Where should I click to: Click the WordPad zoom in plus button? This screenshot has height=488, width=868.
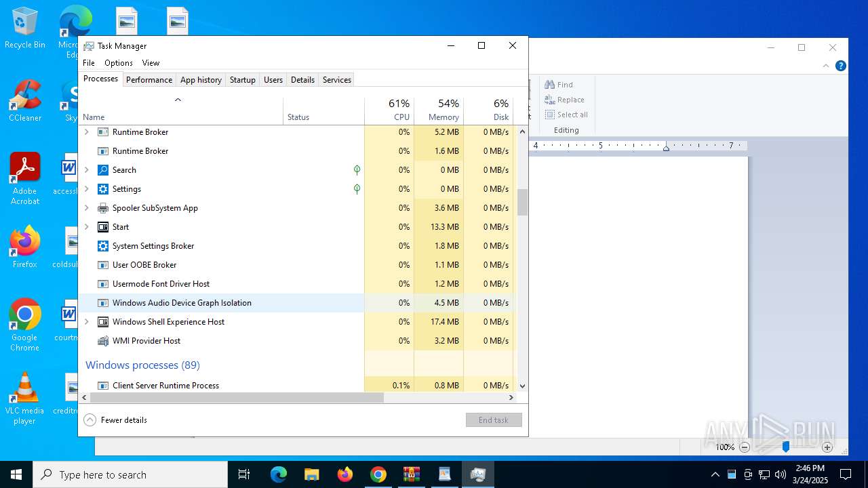827,447
